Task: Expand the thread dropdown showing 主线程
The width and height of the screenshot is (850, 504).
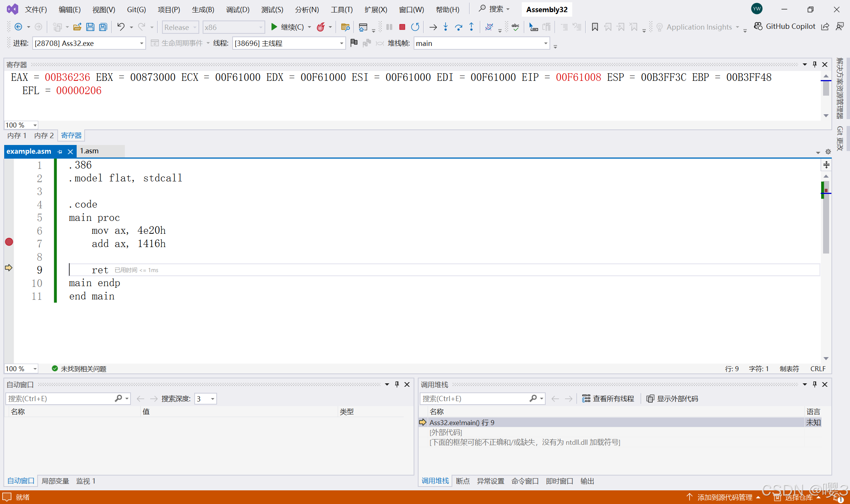Action: 341,43
